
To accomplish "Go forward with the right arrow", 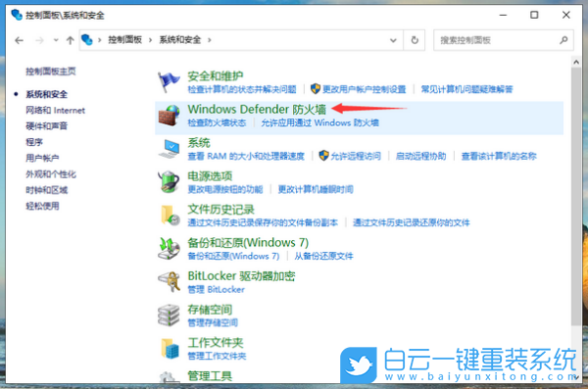I will [39, 40].
